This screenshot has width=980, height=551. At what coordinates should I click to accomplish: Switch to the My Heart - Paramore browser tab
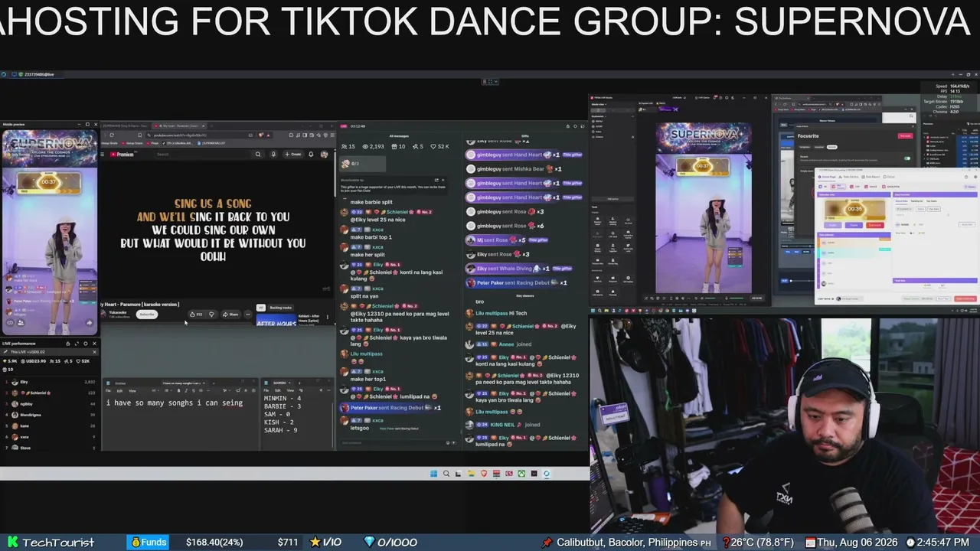178,126
